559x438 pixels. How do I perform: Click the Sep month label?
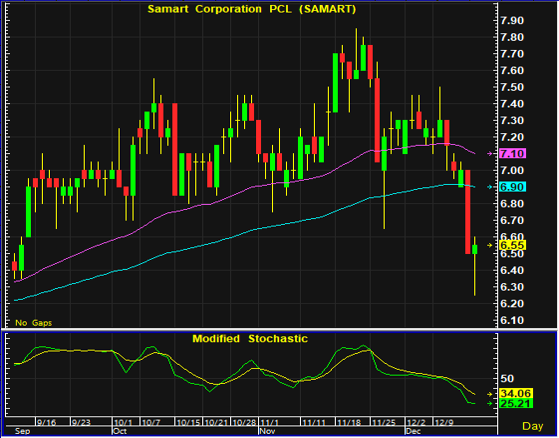click(22, 431)
